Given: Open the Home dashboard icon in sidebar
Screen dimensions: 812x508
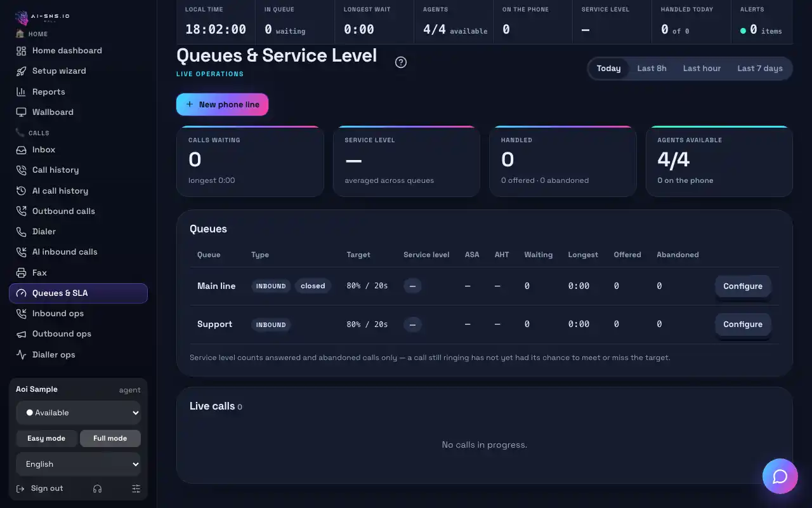Looking at the screenshot, I should coord(21,51).
